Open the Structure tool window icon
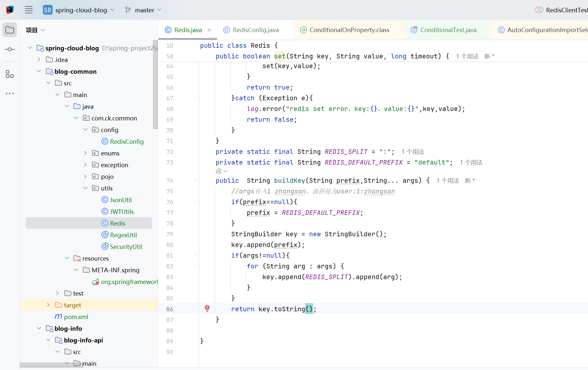The width and height of the screenshot is (588, 370). [x=10, y=74]
